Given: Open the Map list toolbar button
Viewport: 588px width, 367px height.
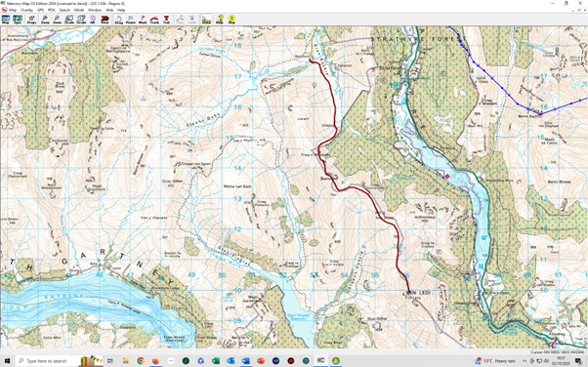Looking at the screenshot, I should point(6,20).
